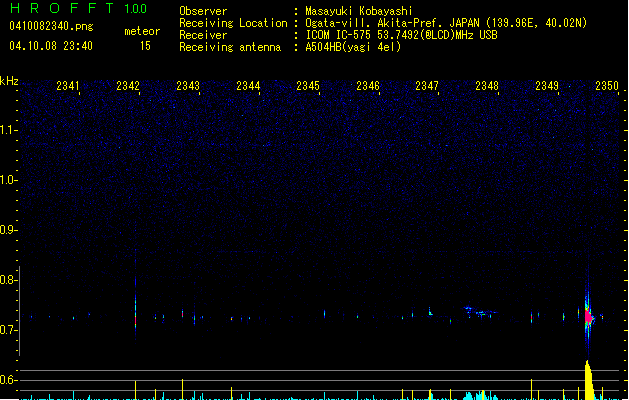Click the cyan intensity bump below 2348
The height and width of the screenshot is (400, 629).
click(480, 396)
